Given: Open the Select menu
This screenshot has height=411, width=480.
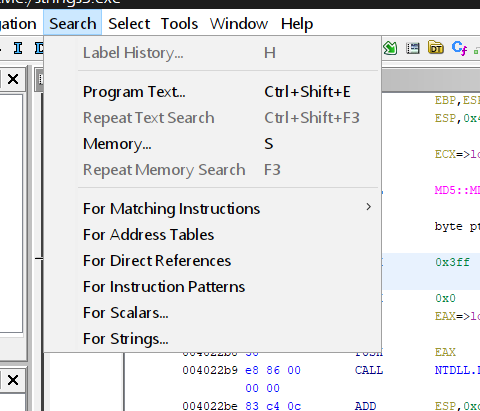Looking at the screenshot, I should [129, 24].
